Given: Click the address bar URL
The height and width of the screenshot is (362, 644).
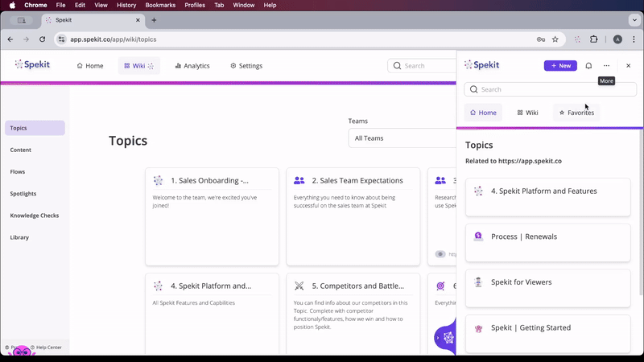Looking at the screenshot, I should click(114, 39).
